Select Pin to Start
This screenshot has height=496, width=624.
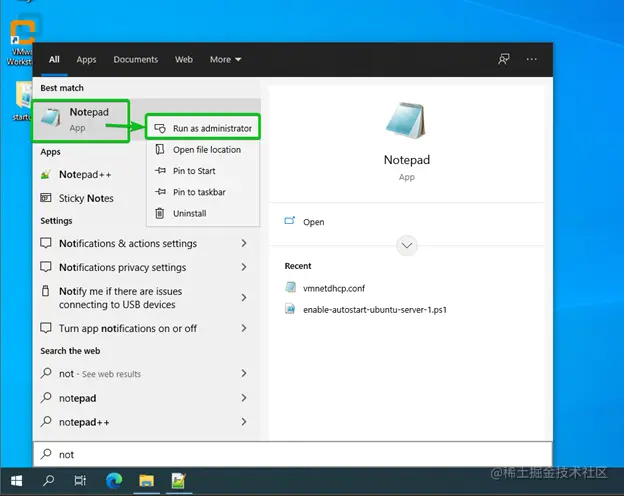pos(203,171)
